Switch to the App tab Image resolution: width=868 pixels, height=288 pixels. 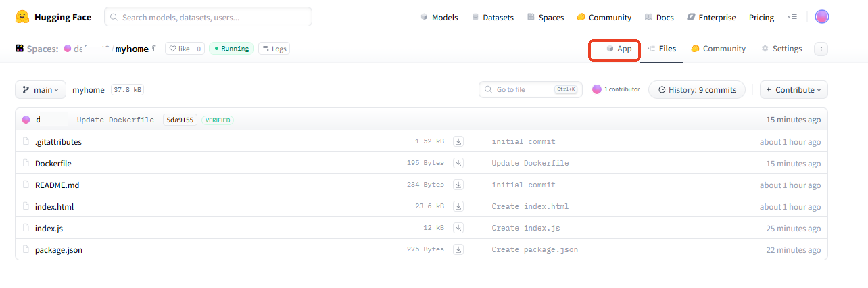619,49
